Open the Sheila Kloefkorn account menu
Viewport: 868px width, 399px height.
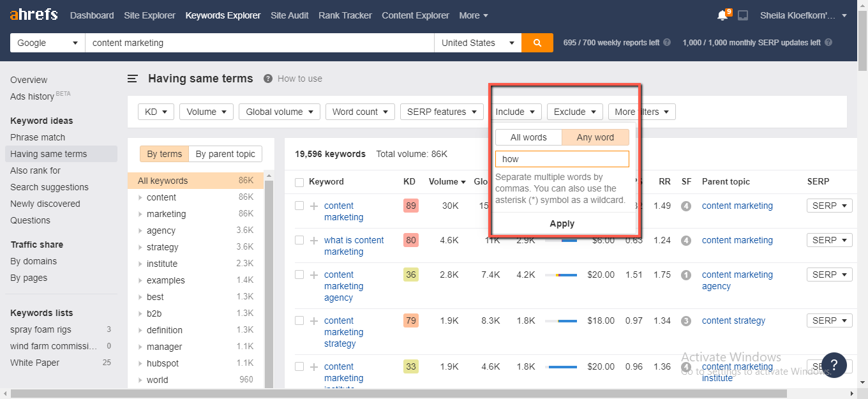(x=804, y=15)
